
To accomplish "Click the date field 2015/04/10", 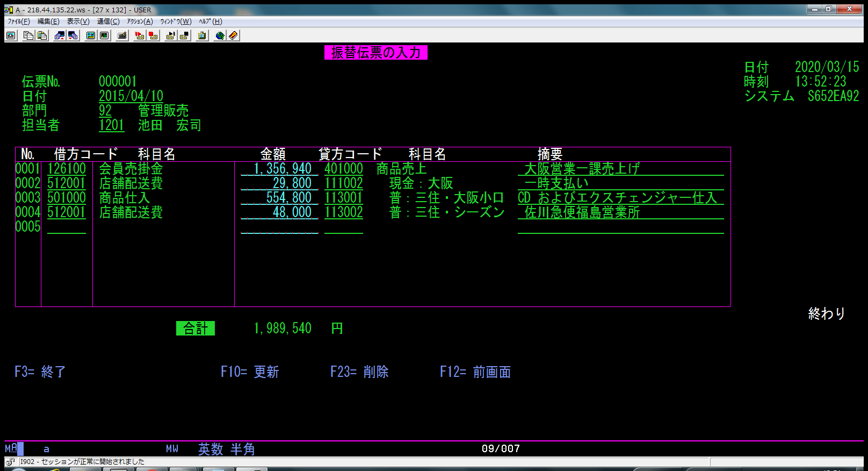I will (131, 96).
